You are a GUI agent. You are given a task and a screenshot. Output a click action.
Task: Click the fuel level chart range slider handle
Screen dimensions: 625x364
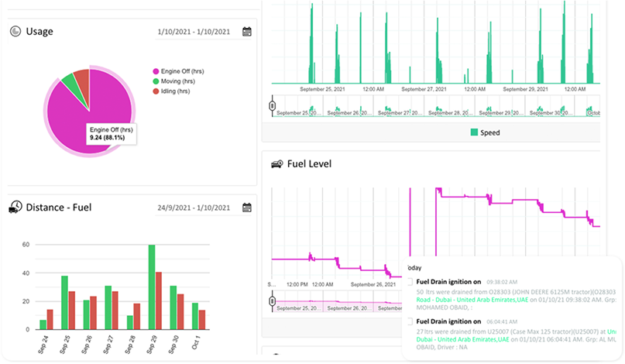point(272,300)
